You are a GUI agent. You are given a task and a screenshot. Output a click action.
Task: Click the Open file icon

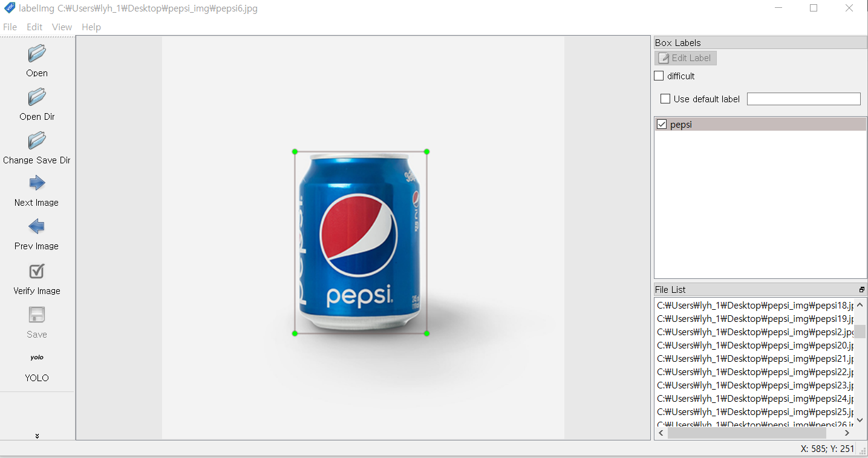point(37,53)
